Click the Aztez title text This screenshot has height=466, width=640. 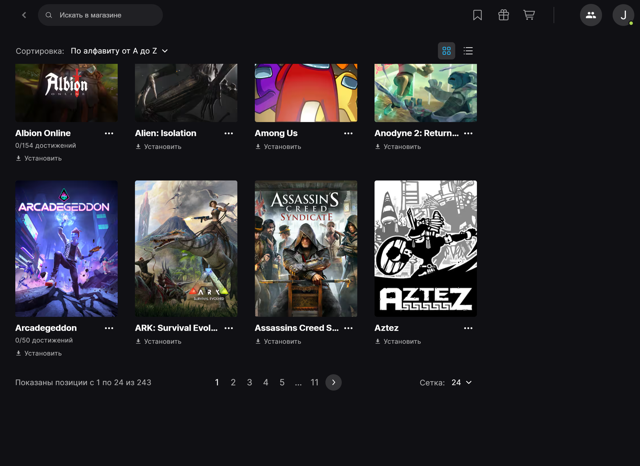click(387, 328)
